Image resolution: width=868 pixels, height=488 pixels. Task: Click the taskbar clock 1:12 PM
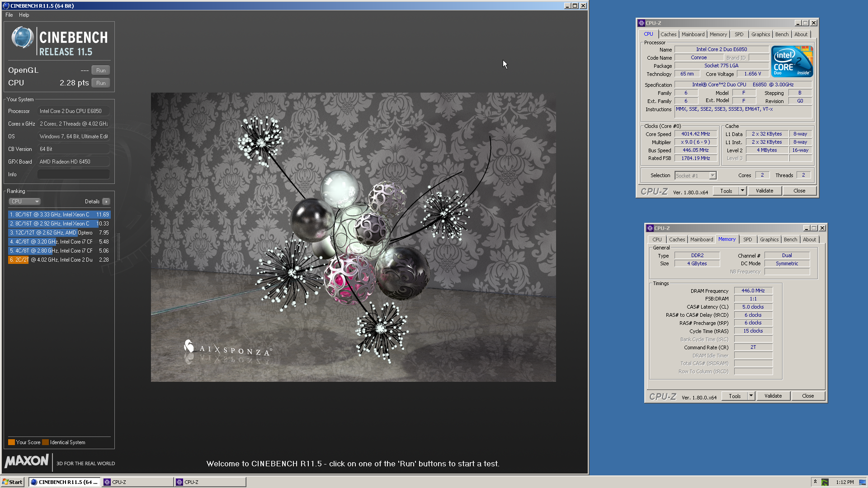844,482
